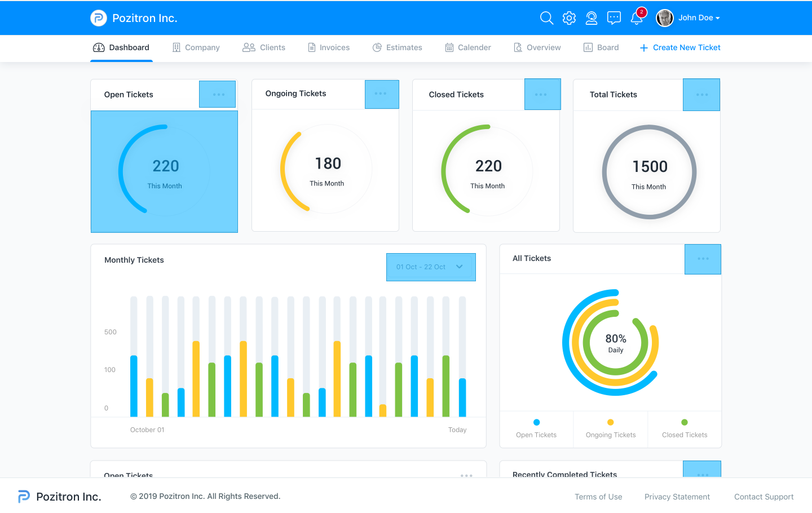Click the Pozitron Inc. header logo
Image resolution: width=812 pixels, height=513 pixels.
click(x=134, y=18)
